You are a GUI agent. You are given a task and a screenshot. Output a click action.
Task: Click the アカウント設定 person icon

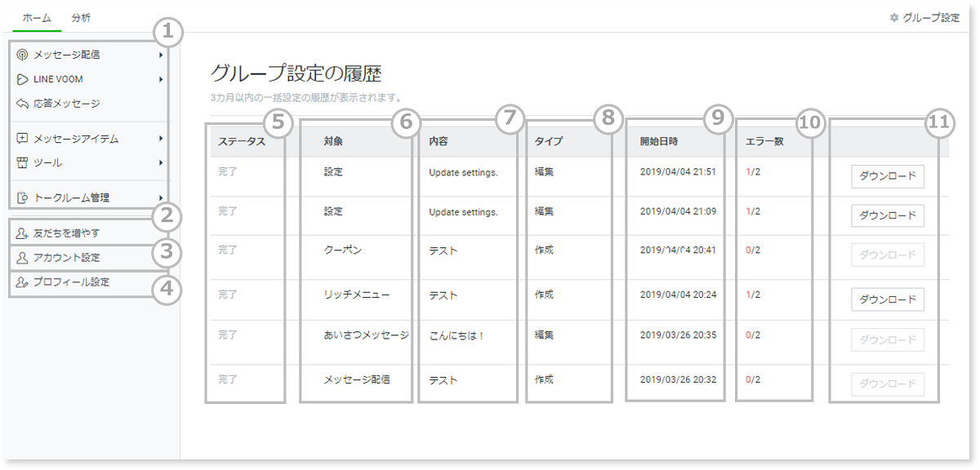(x=23, y=258)
